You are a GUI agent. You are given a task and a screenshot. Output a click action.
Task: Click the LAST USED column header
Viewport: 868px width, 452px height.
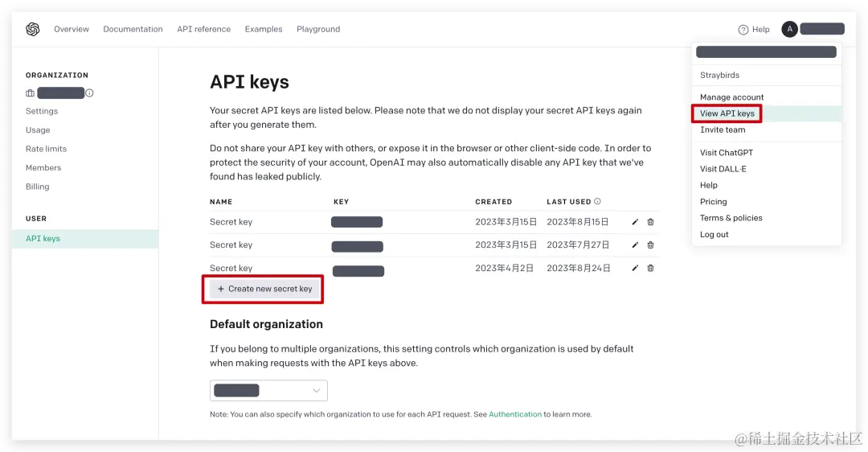tap(568, 202)
